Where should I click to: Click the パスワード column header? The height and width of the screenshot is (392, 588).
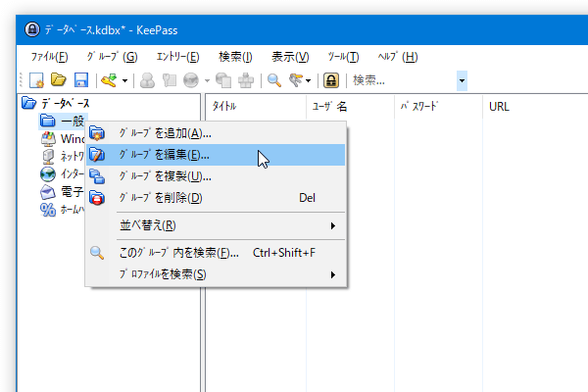click(x=438, y=107)
